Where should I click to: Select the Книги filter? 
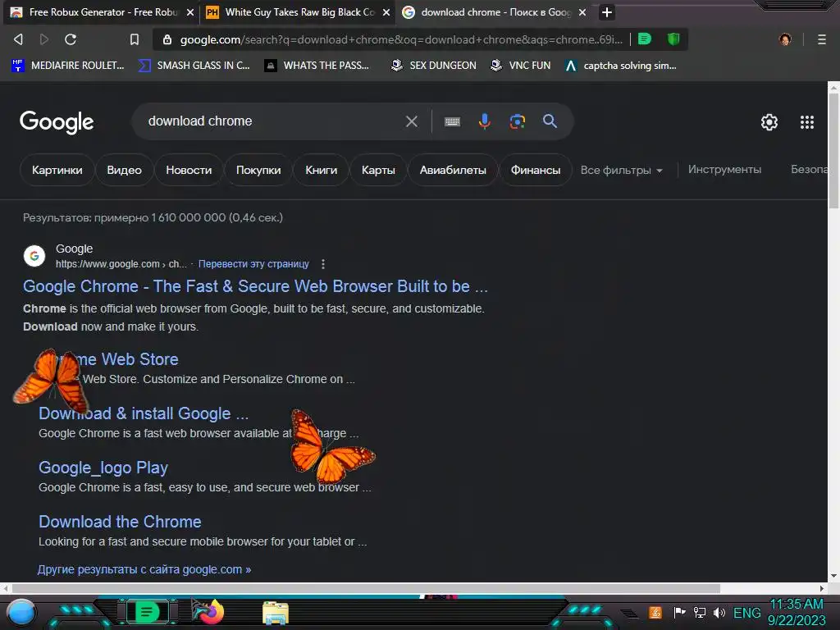(x=321, y=170)
